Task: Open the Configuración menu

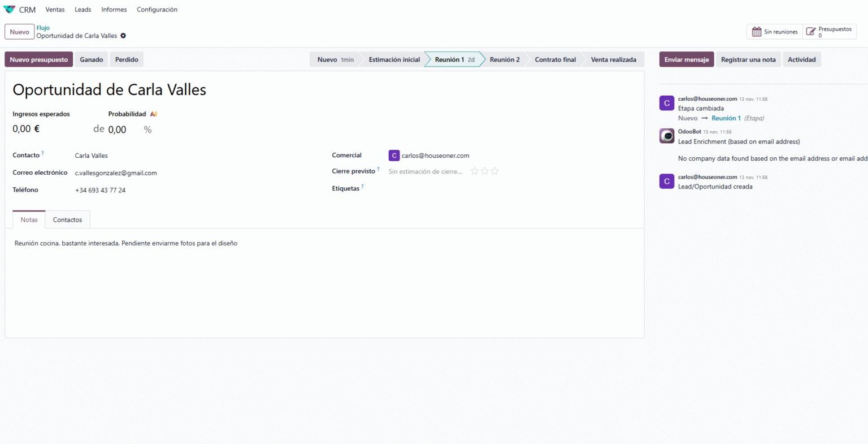Action: [157, 10]
